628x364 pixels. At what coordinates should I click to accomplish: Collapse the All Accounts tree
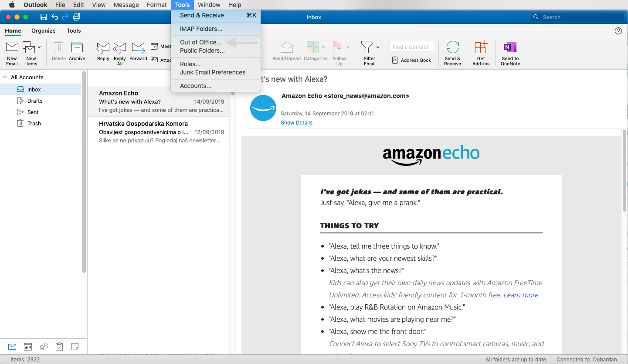(x=5, y=77)
